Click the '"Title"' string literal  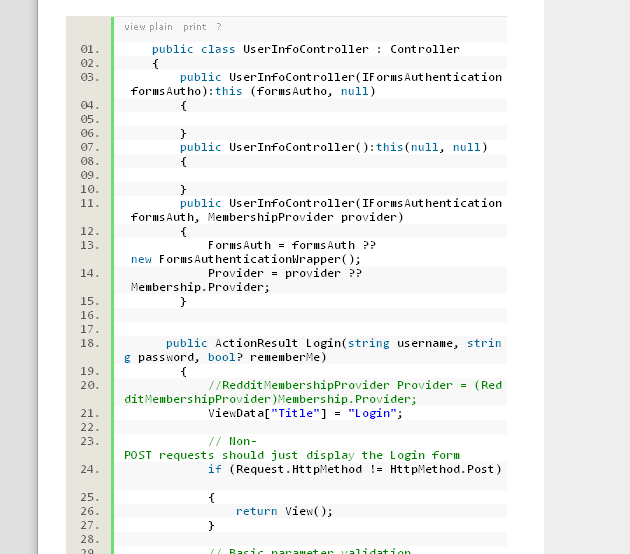point(295,413)
